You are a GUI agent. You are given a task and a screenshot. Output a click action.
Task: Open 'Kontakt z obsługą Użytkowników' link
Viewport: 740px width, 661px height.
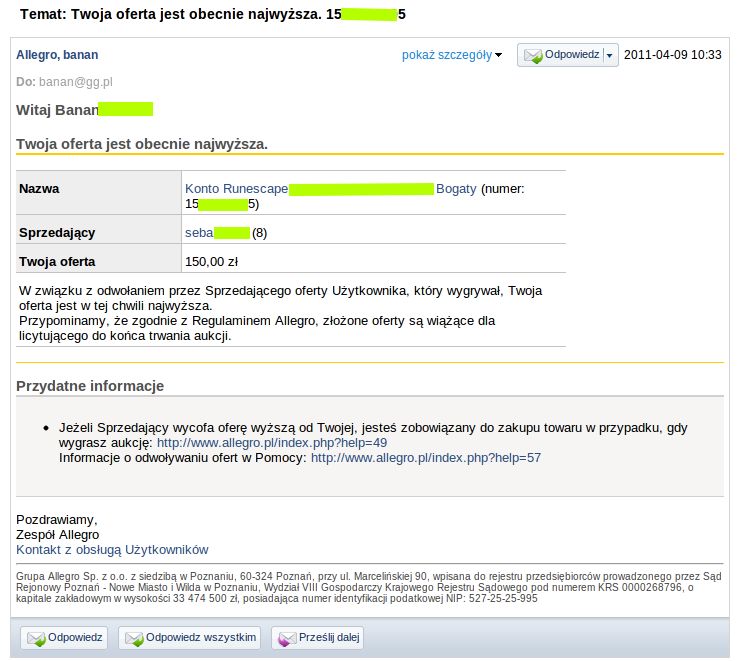(112, 550)
